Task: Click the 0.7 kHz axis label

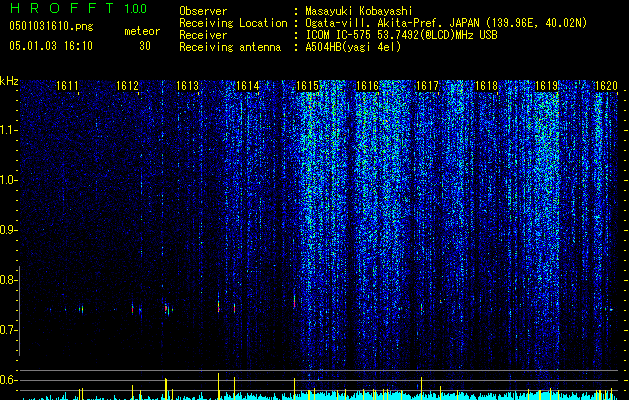Action: (7, 330)
